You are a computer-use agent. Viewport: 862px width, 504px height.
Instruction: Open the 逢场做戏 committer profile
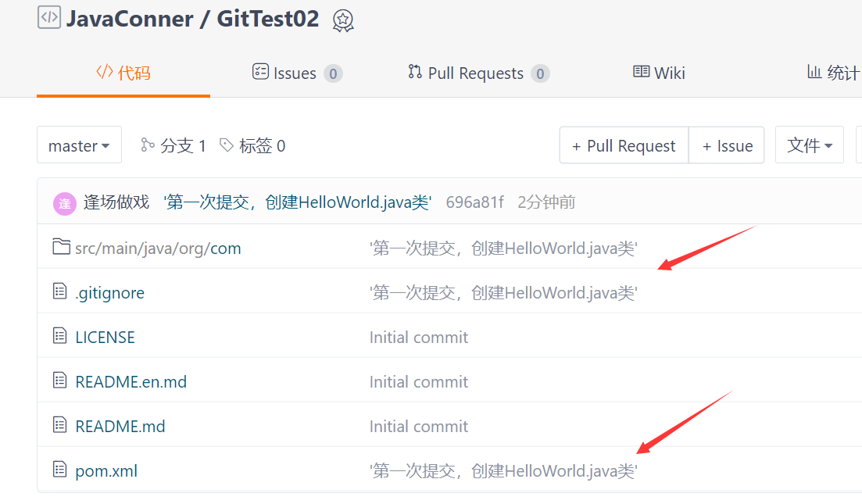[116, 202]
